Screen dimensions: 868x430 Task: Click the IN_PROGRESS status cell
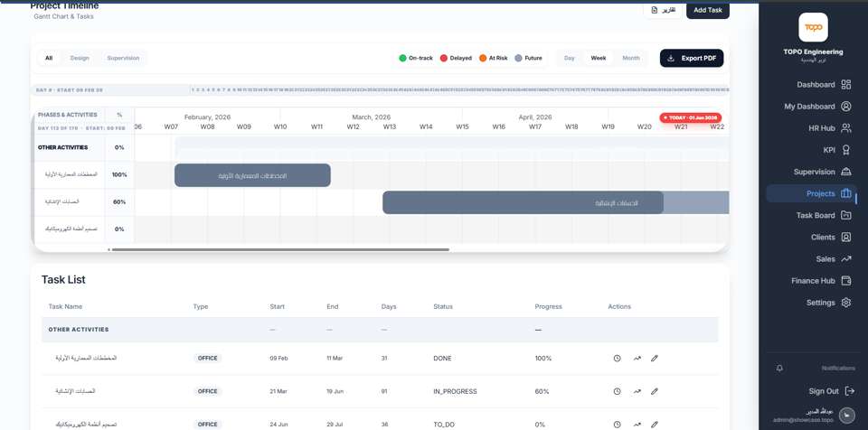click(455, 391)
